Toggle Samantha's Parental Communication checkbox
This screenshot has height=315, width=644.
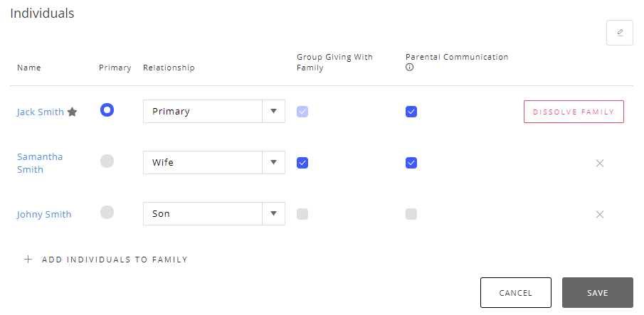(x=411, y=163)
